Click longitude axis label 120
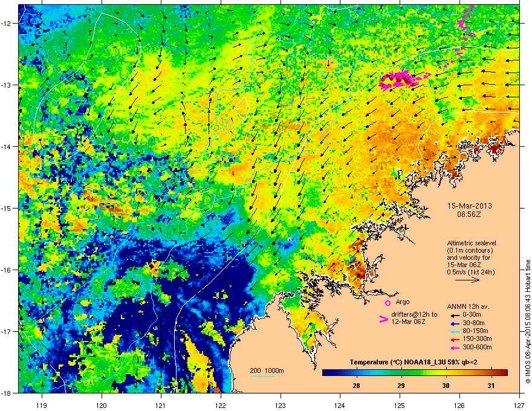532x411 pixels. pyautogui.click(x=102, y=405)
